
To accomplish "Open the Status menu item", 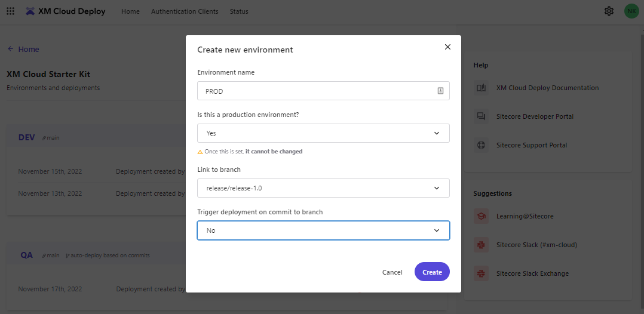I will coord(239,11).
